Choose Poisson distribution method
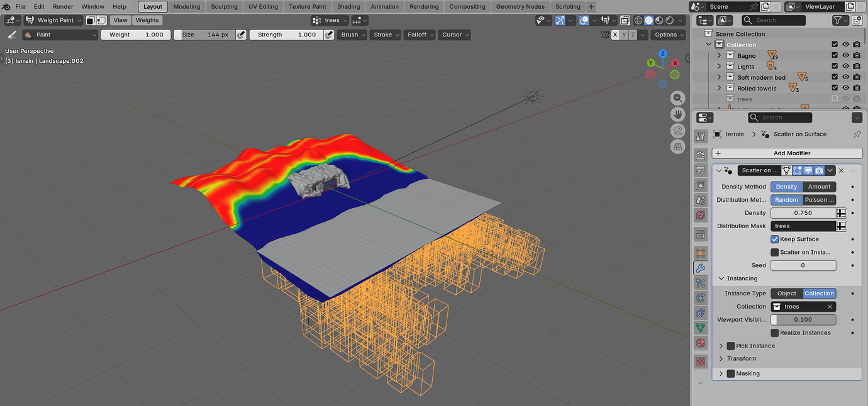Screen dimensions: 868x406 tap(819, 200)
